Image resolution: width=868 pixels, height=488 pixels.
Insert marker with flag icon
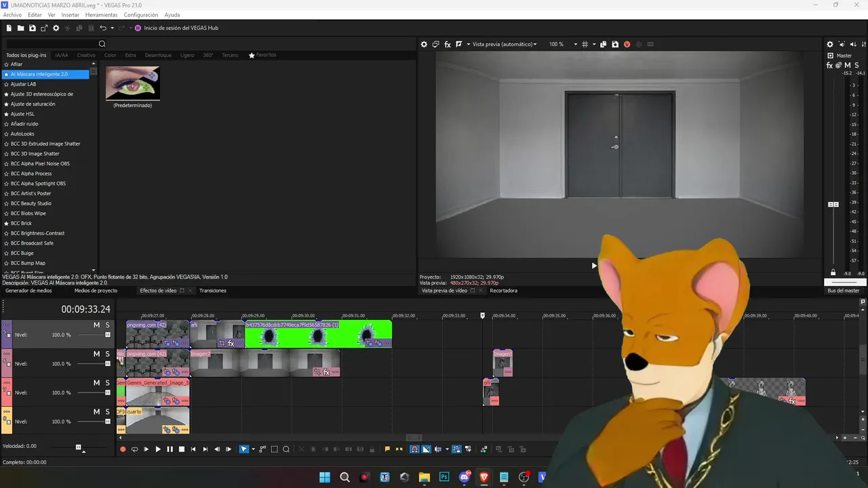(387, 449)
